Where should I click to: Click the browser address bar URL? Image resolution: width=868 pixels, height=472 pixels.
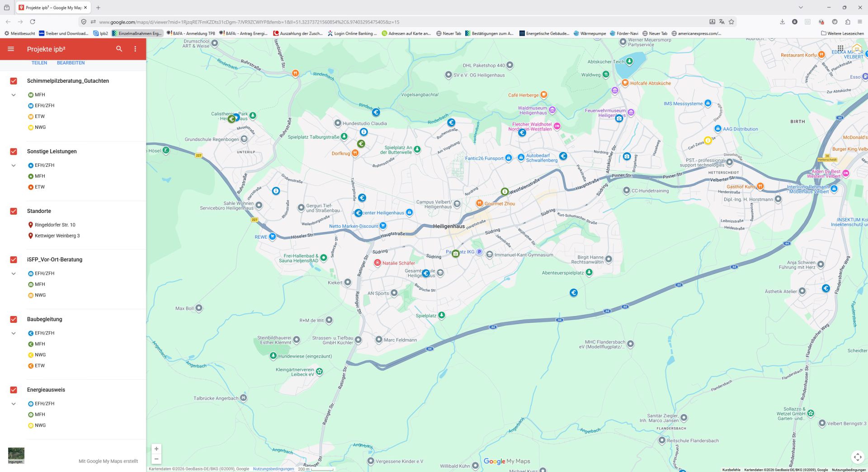point(249,22)
